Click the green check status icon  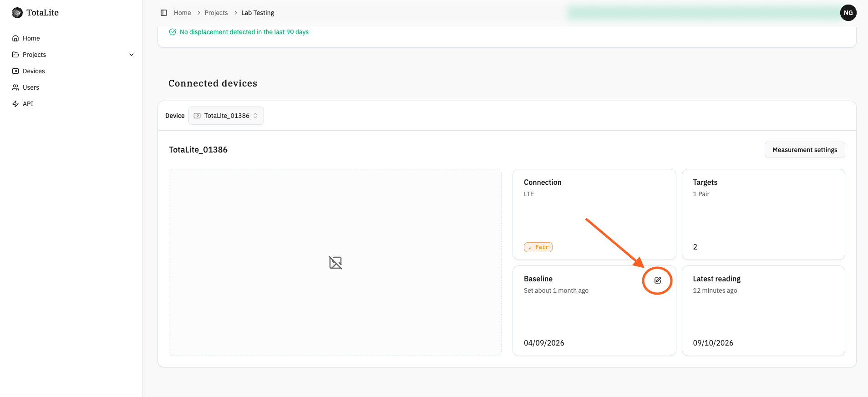[173, 32]
